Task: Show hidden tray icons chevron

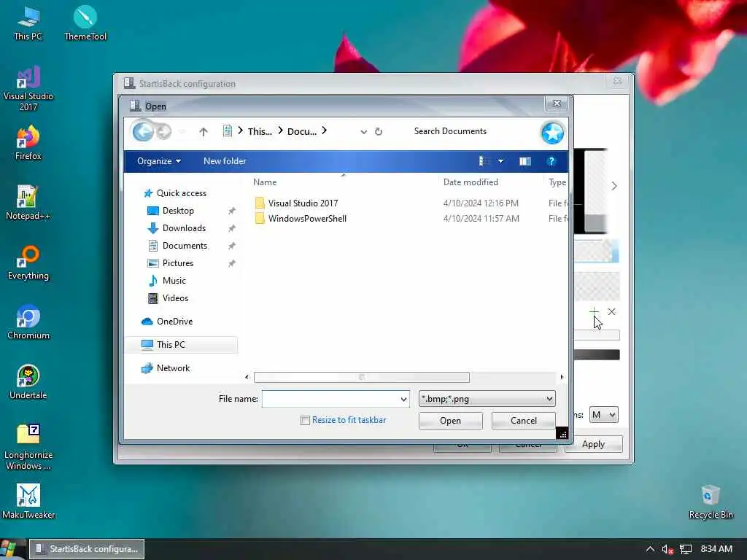Action: (650, 549)
